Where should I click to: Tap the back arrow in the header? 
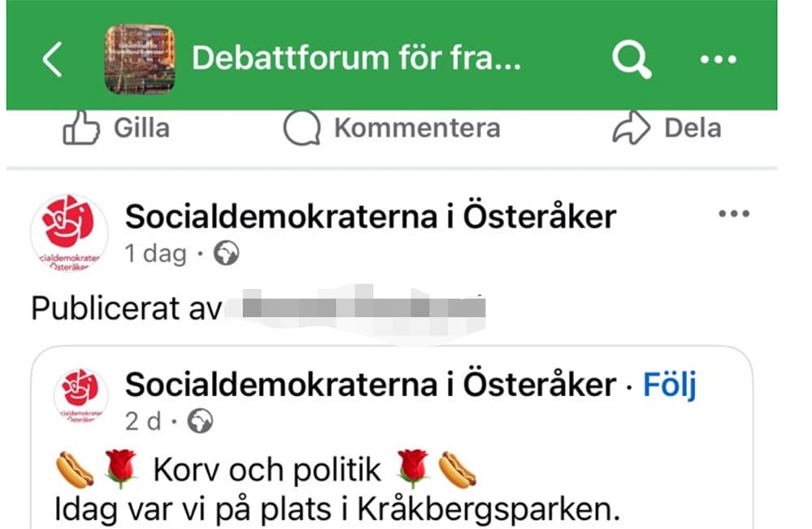point(53,60)
